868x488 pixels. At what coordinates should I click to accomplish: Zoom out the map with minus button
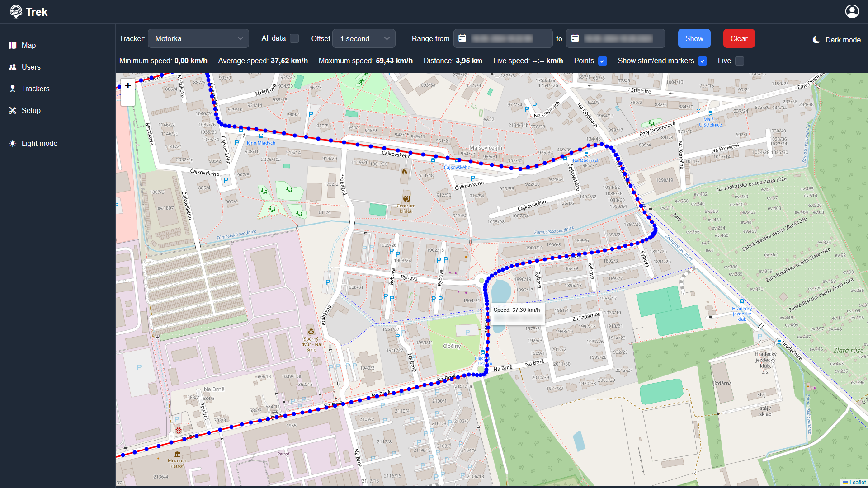(x=128, y=99)
